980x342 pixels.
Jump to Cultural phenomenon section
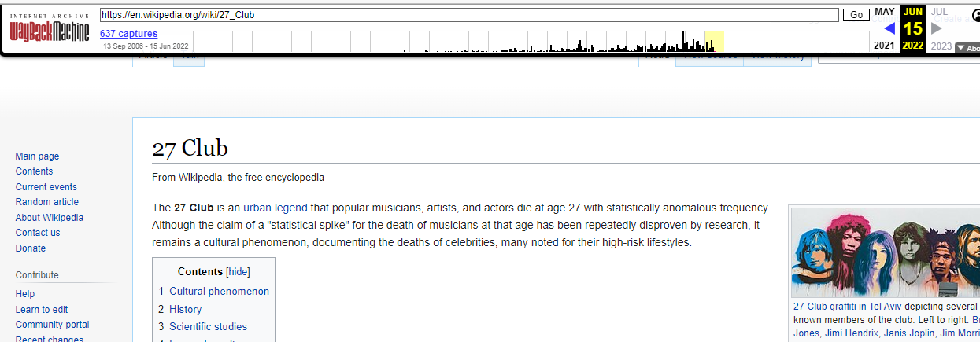[219, 292]
